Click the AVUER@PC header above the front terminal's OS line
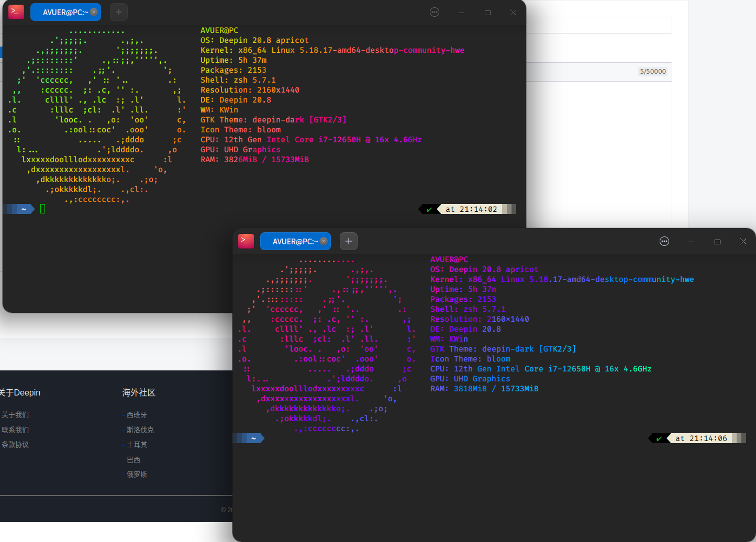The image size is (756, 542). click(449, 259)
